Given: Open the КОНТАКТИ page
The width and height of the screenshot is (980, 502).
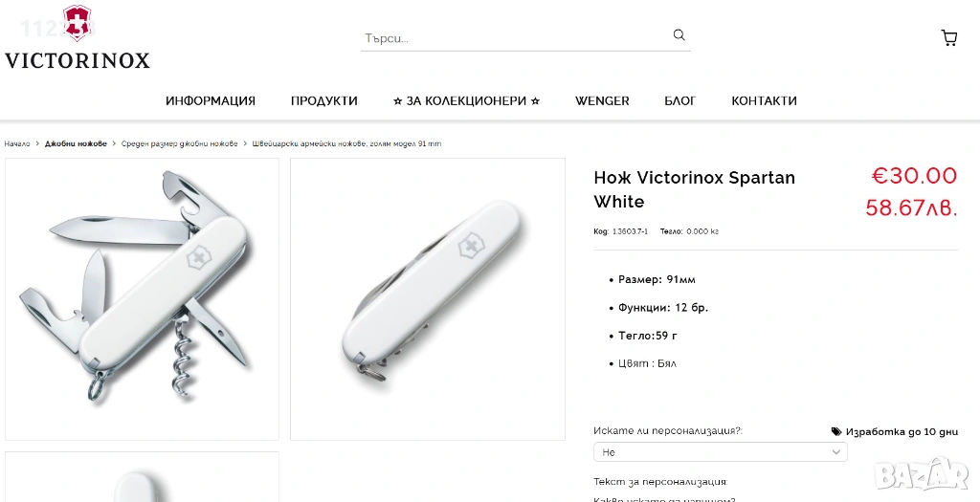Looking at the screenshot, I should point(764,101).
